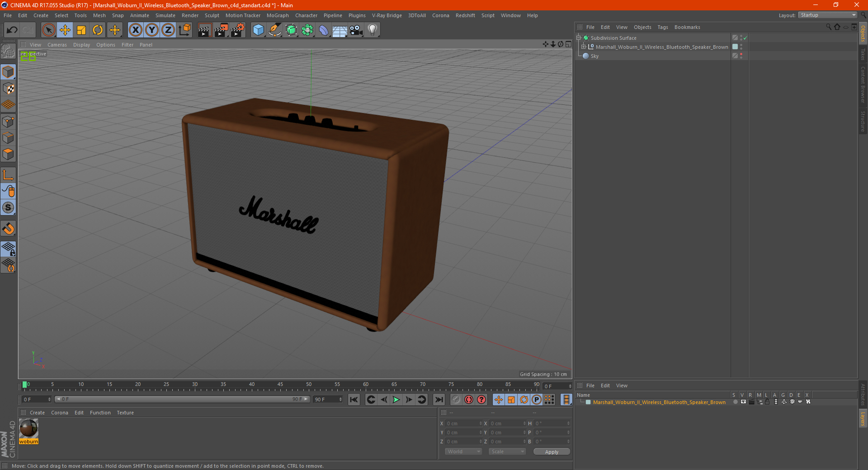Add a Floor environment object
Image resolution: width=868 pixels, height=470 pixels.
coord(340,30)
